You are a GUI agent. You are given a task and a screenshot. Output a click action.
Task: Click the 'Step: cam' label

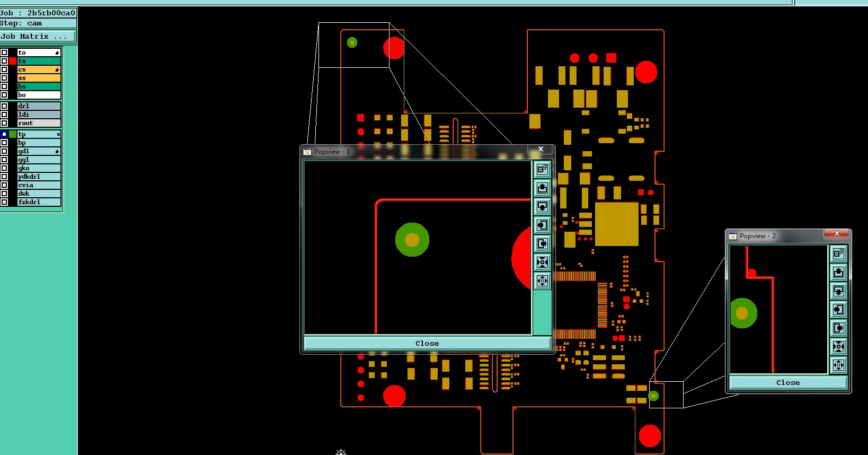tap(21, 23)
